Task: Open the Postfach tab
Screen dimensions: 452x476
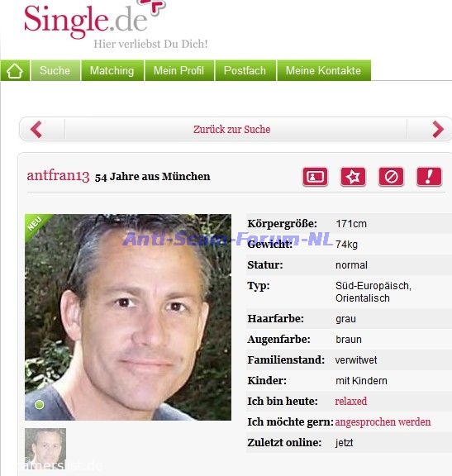Action: 245,71
